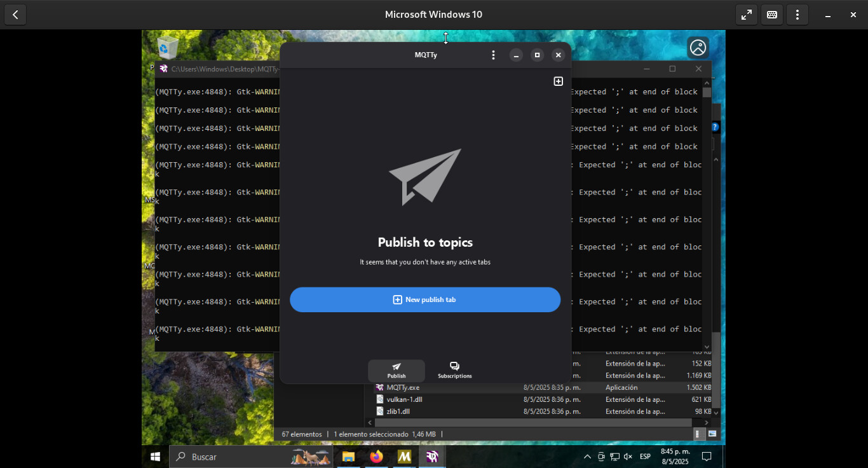Image resolution: width=868 pixels, height=468 pixels.
Task: Select vulkan-1.dll in the file list
Action: 404,399
